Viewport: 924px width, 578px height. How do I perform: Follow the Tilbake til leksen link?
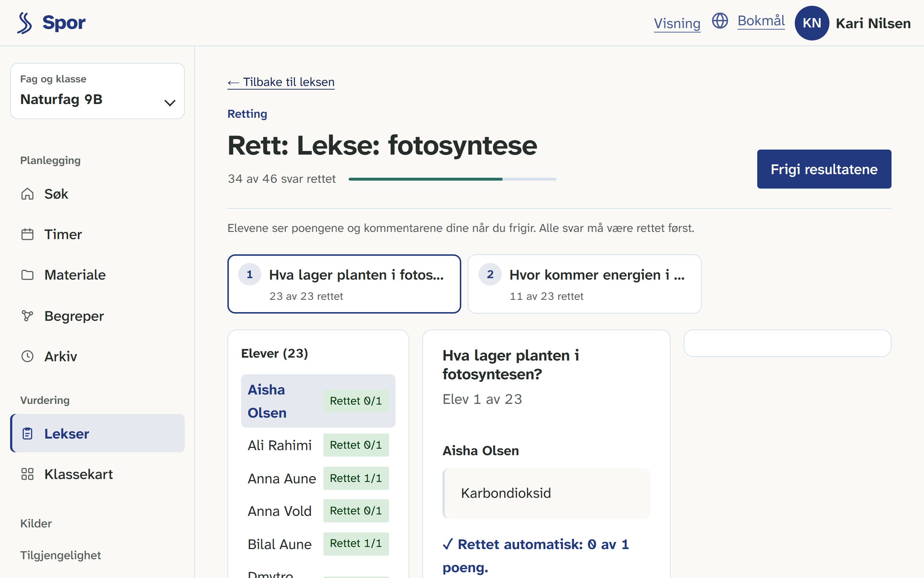coord(281,82)
